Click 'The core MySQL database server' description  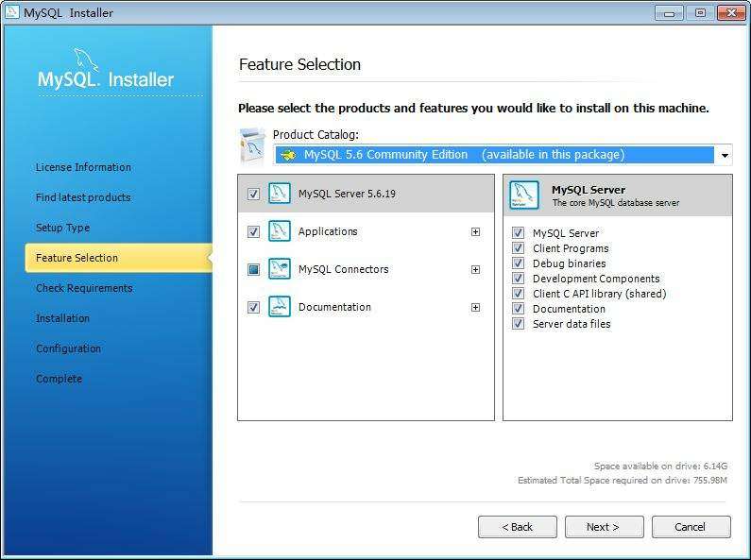616,202
